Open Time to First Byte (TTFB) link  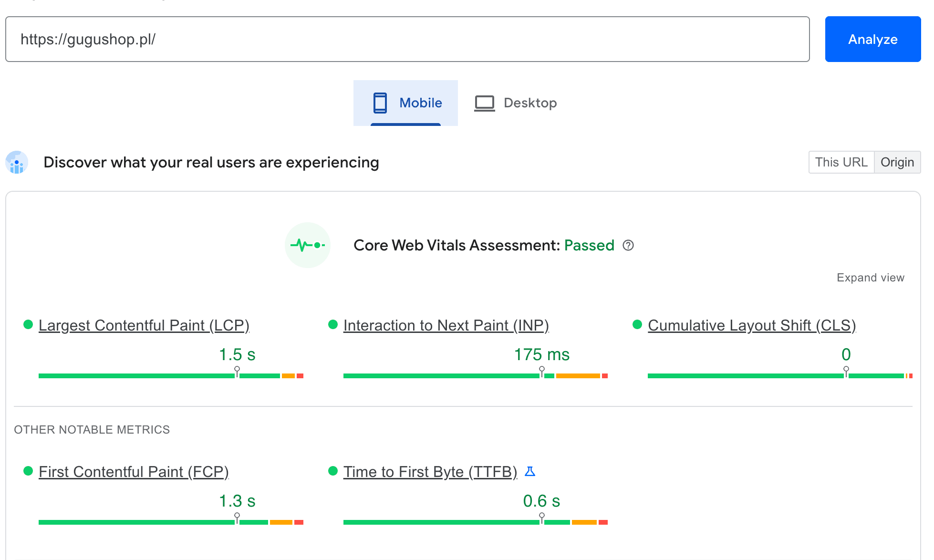coord(430,472)
